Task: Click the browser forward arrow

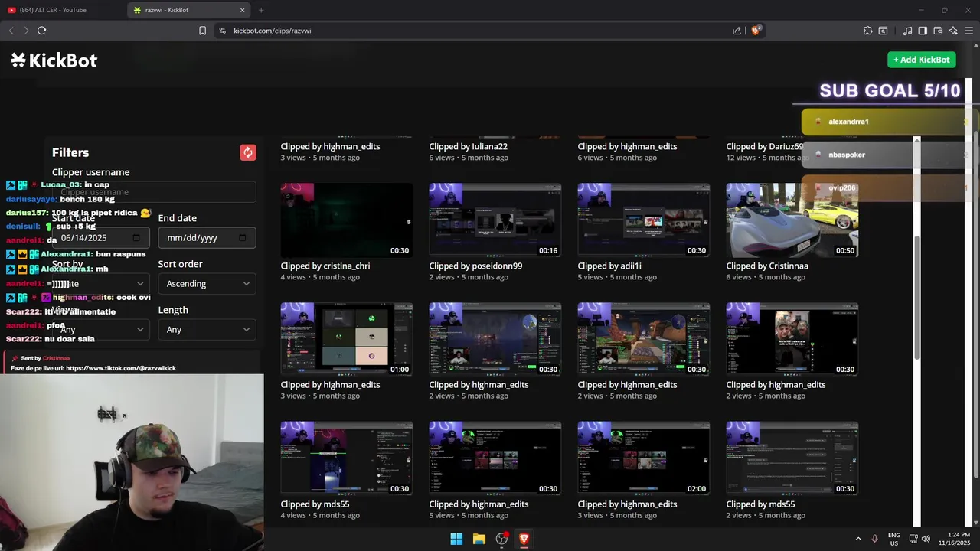Action: [x=26, y=31]
